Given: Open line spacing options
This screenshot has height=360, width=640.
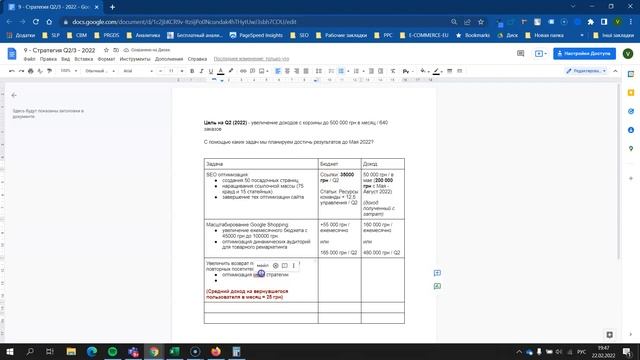Looking at the screenshot, I should [x=318, y=71].
